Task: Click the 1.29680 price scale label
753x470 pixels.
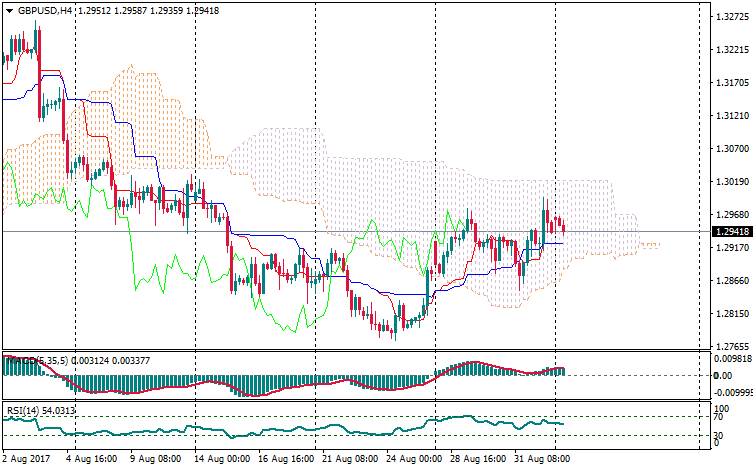Action: [731, 215]
